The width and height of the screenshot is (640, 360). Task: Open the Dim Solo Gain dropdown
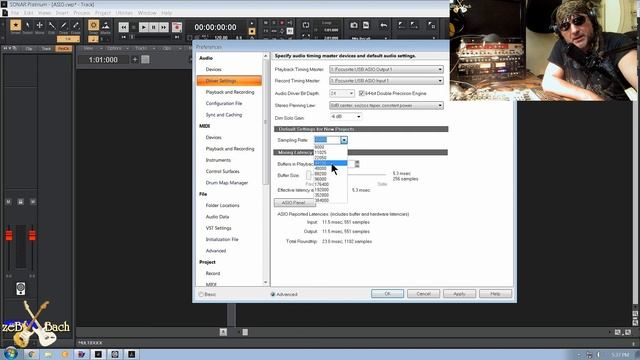346,117
